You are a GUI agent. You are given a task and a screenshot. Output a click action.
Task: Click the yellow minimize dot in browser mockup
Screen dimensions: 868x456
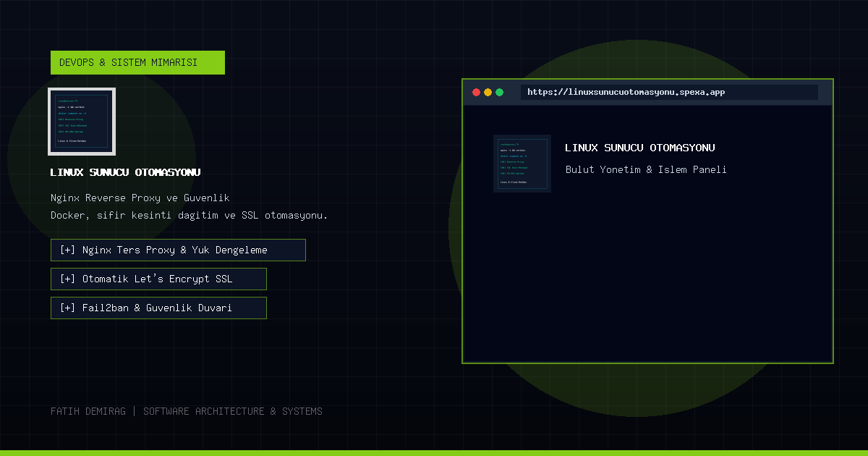pos(488,93)
